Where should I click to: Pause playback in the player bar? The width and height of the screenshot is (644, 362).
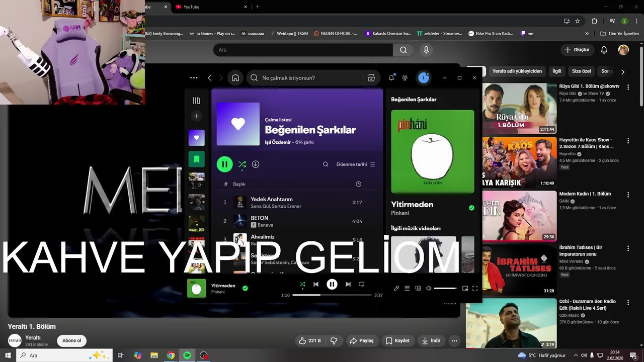[x=332, y=284]
